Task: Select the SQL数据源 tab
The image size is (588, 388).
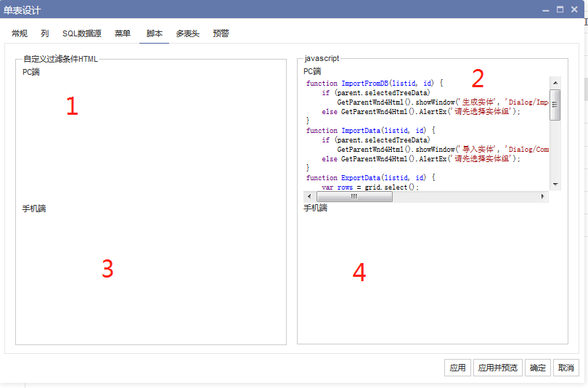Action: 81,33
